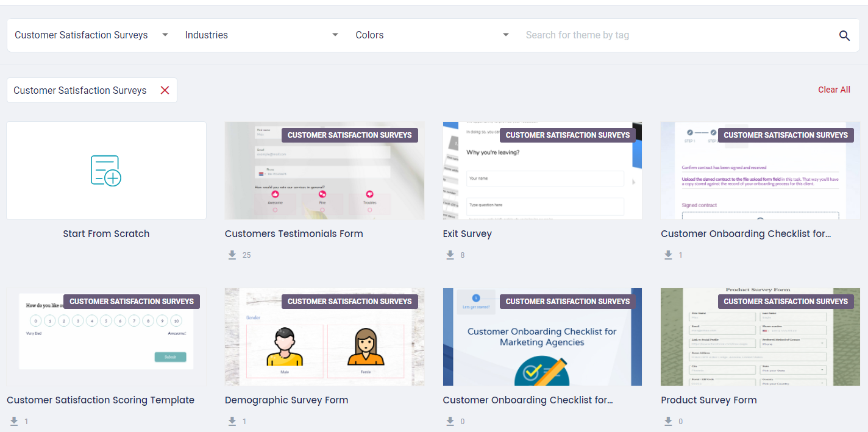Viewport: 868px width, 432px height.
Task: Click category badge on Scoring Template card
Action: [132, 302]
